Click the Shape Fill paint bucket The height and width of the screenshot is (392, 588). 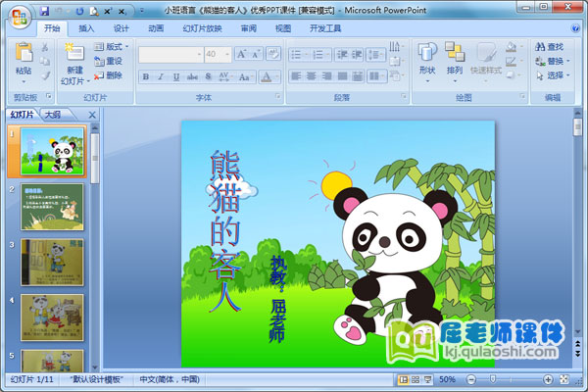511,47
